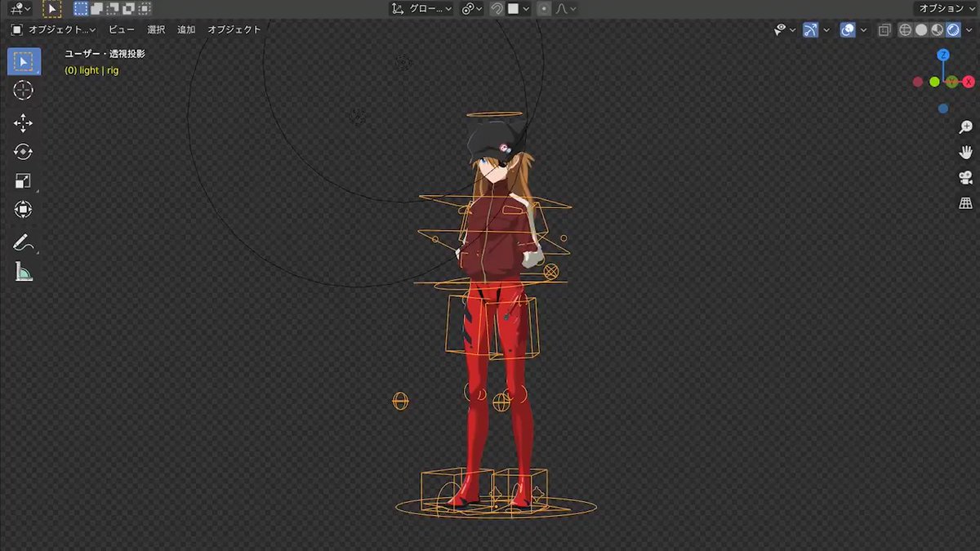Switch to material preview shading

point(937,30)
